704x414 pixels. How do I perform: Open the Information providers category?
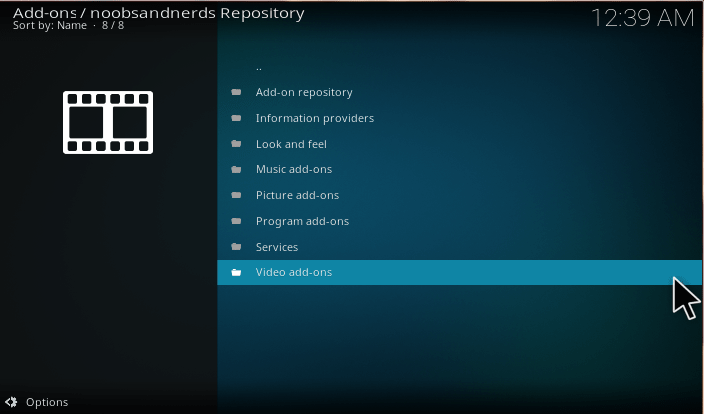pos(459,118)
